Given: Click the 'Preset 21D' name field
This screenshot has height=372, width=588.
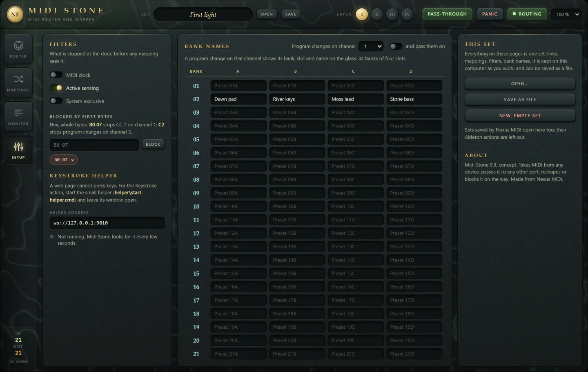Looking at the screenshot, I should (x=414, y=354).
